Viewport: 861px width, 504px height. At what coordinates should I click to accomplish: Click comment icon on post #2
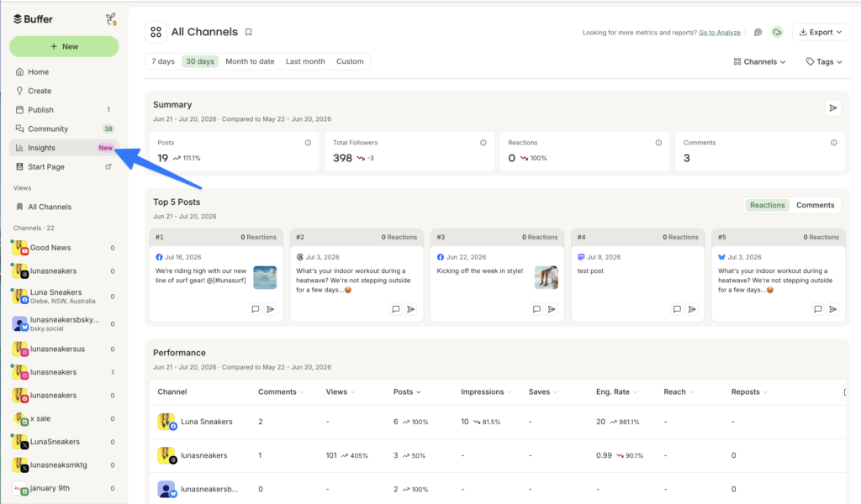point(396,309)
